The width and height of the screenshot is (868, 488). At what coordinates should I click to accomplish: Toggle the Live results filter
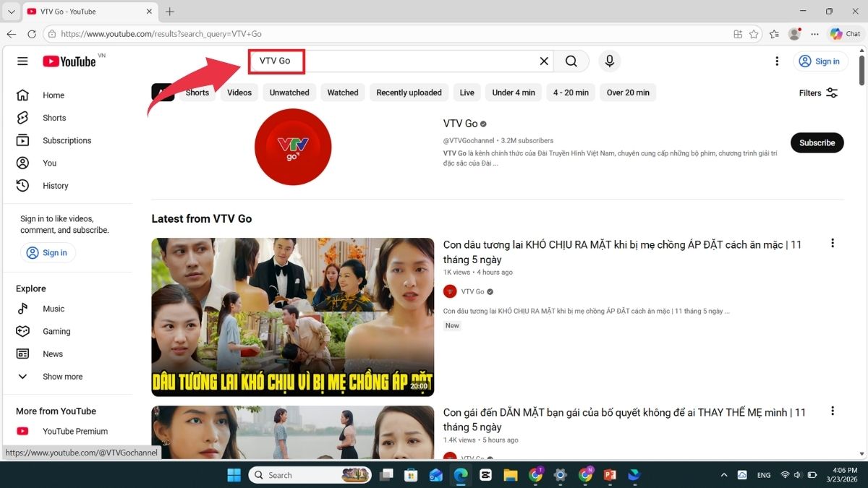(467, 93)
